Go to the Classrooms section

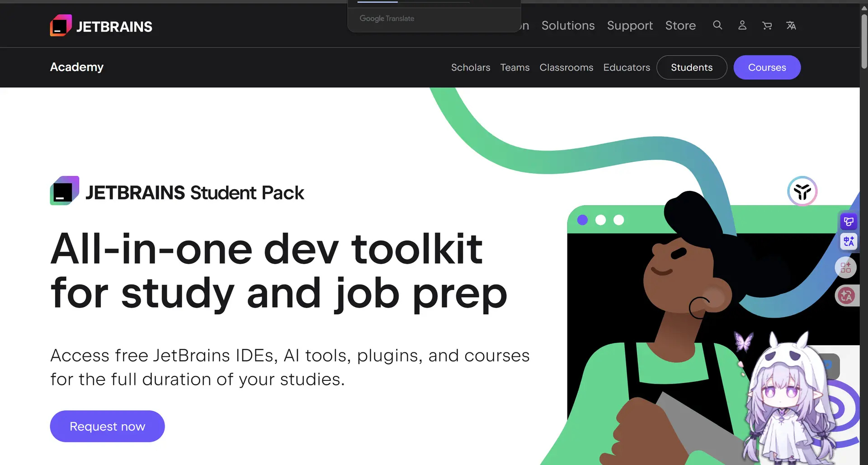point(566,67)
